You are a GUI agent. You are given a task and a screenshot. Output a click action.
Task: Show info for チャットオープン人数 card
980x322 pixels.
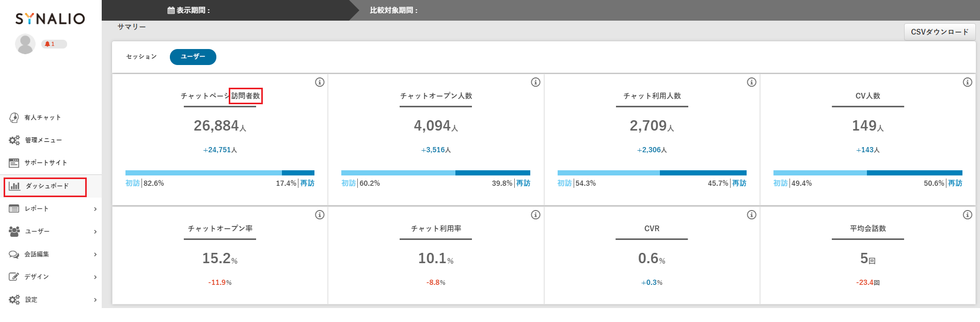pos(535,82)
